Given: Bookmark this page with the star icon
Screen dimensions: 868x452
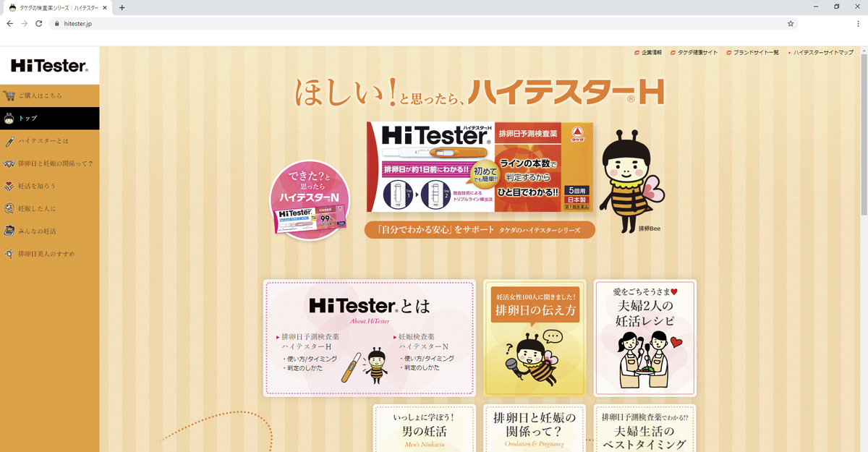Looking at the screenshot, I should [791, 23].
